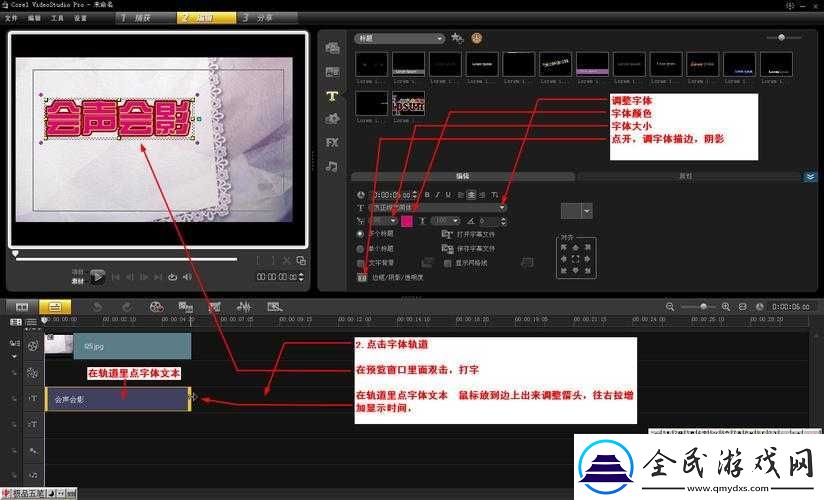Screen dimensions: 824x500
Task: Open the Transitions library panel icon
Action: pos(332,72)
